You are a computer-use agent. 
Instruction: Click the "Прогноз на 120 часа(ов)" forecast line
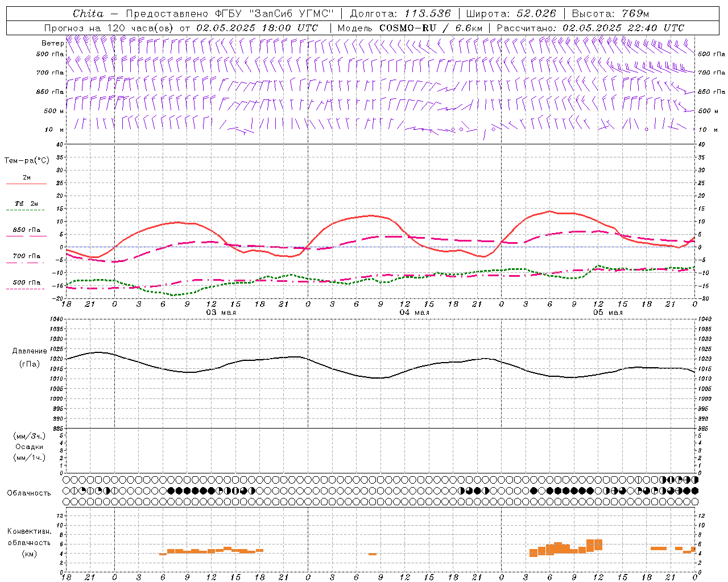coord(110,28)
